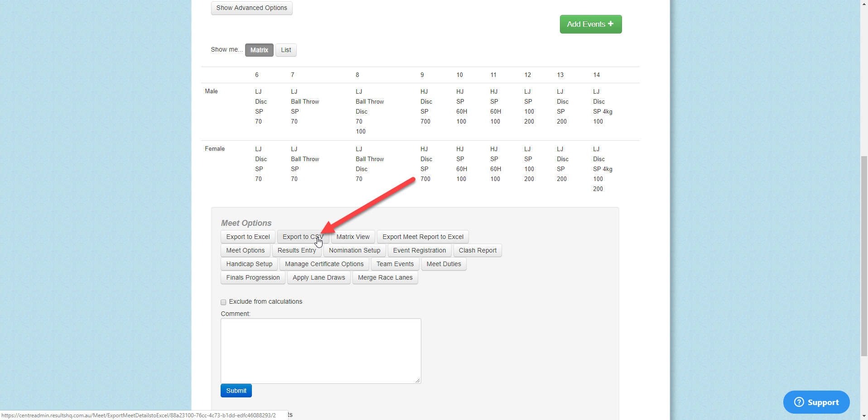
Task: Click Female age 9 HJ event
Action: click(424, 149)
